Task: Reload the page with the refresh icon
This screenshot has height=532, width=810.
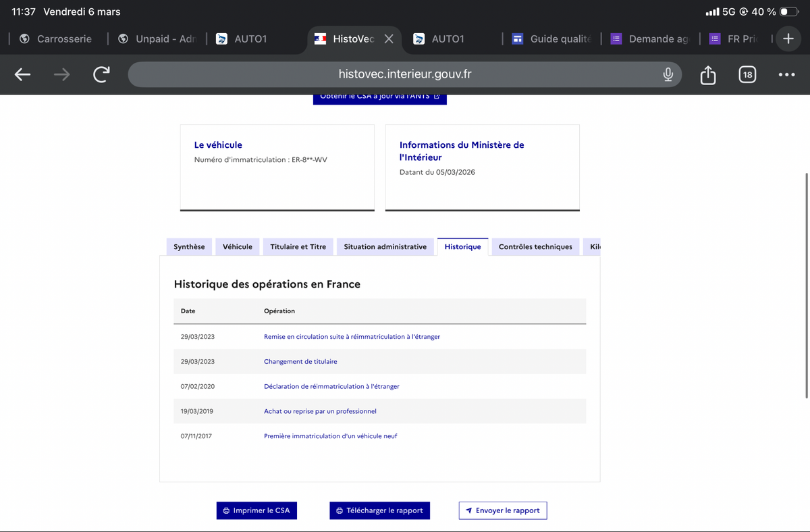Action: click(x=101, y=75)
